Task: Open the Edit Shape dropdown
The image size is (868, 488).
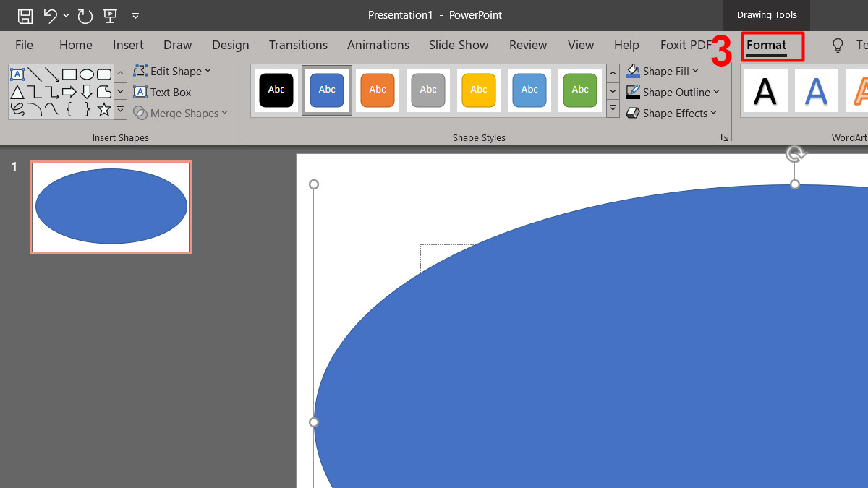Action: click(172, 71)
